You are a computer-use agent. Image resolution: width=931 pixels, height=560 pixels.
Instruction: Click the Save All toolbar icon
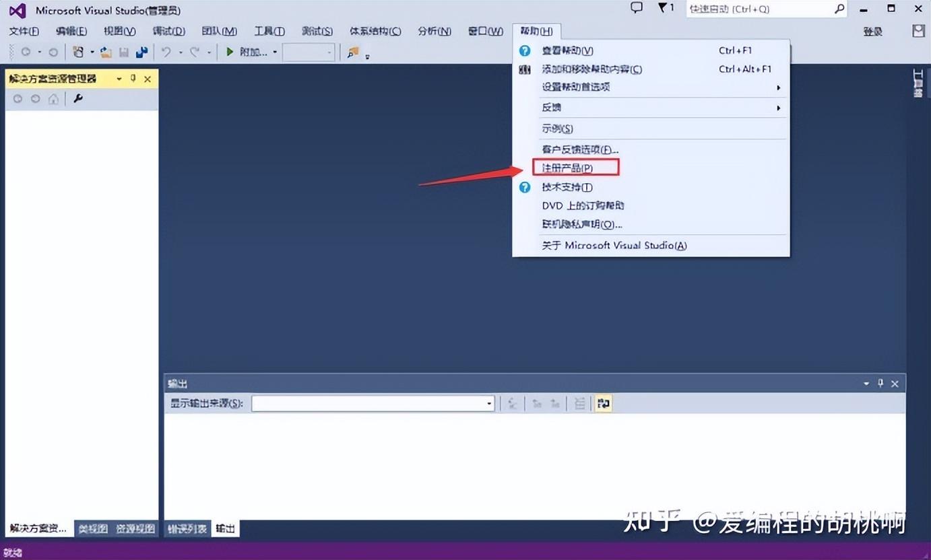pos(141,52)
